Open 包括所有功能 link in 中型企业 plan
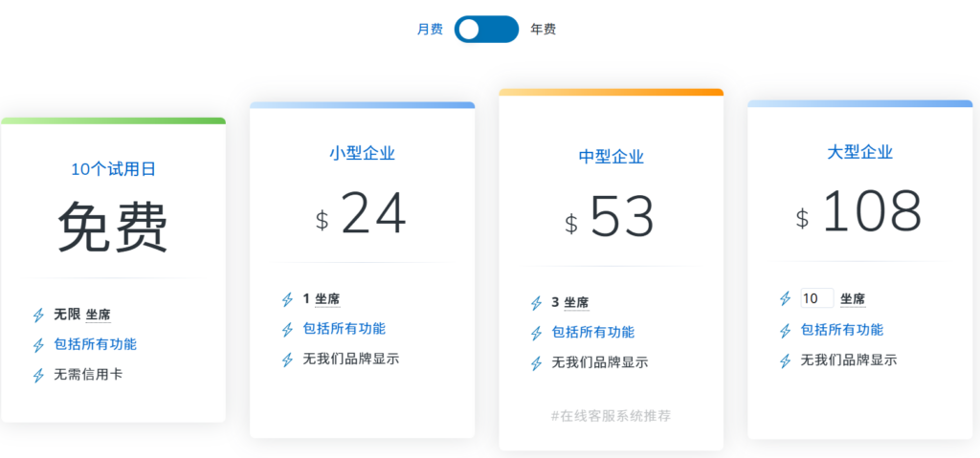Screen dimensions: 980x458 (x=592, y=333)
